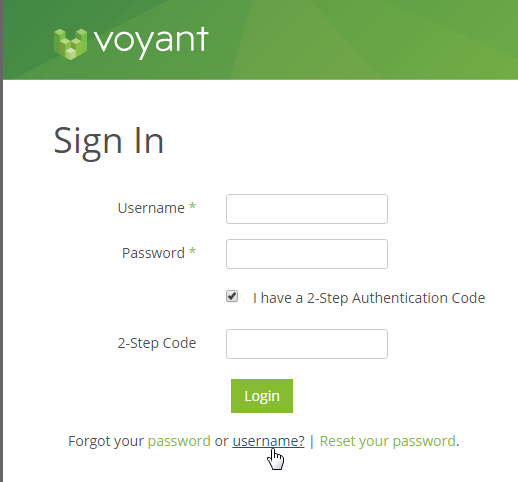
Task: Click the pipe separator before Reset your password
Action: [x=312, y=441]
